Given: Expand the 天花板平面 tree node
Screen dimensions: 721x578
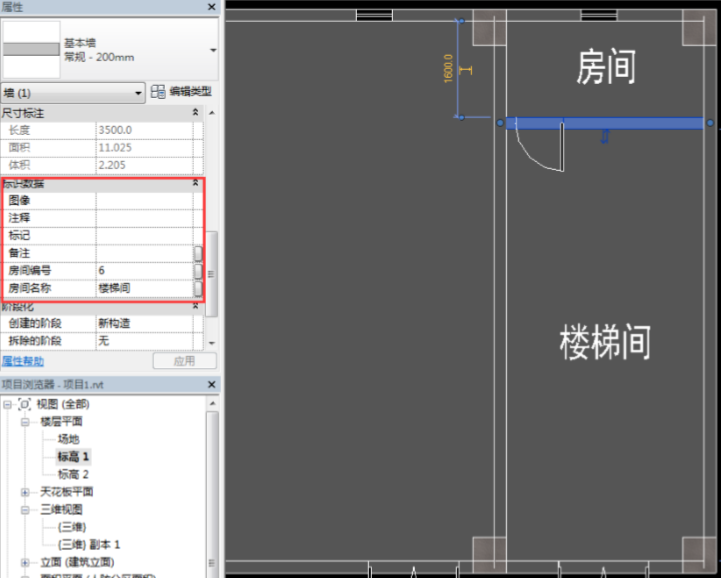Looking at the screenshot, I should (25, 492).
